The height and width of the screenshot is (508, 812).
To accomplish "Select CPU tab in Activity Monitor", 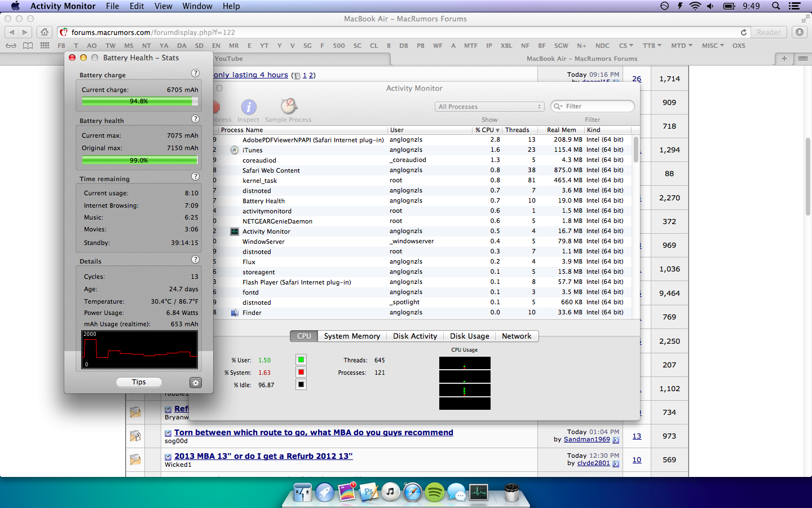I will coord(304,336).
